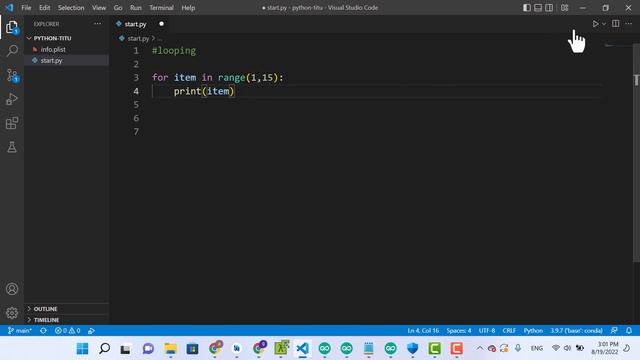
Task: Open the Extensions view
Action: [12, 123]
